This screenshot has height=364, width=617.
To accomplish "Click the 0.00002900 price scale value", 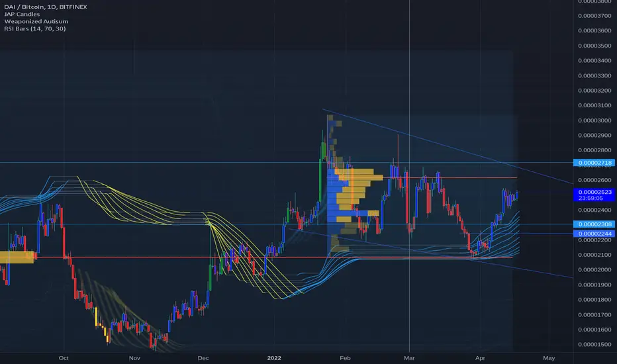I will pyautogui.click(x=594, y=136).
